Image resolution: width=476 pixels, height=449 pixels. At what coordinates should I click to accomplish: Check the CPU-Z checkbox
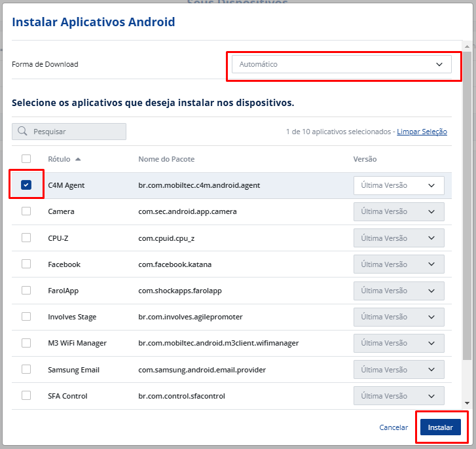pyautogui.click(x=26, y=238)
